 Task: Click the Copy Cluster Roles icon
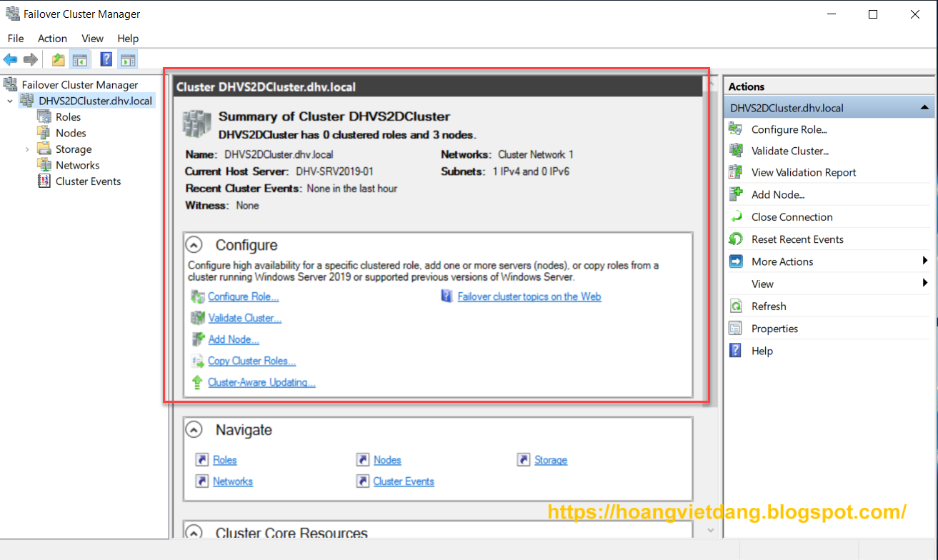198,361
